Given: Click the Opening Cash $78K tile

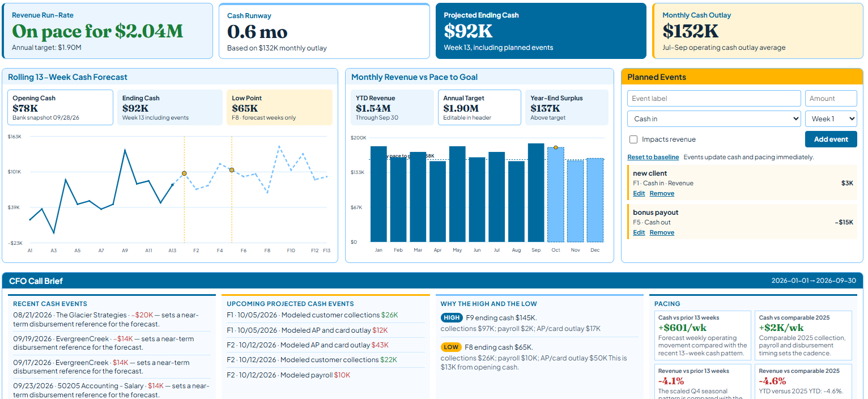Looking at the screenshot, I should (x=60, y=107).
